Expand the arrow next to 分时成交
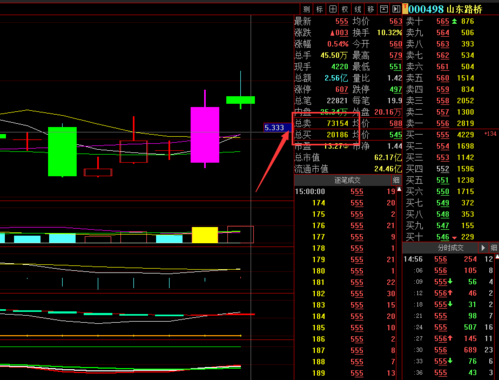Image resolution: width=499 pixels, height=380 pixels. coord(483,248)
